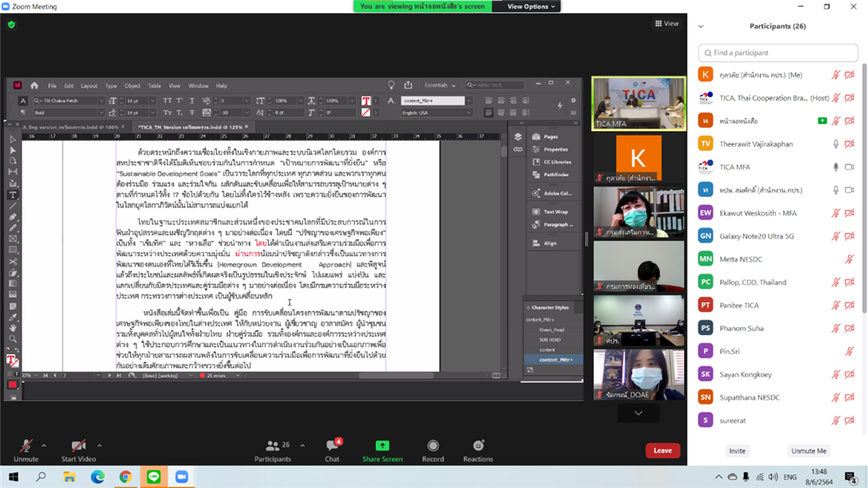
Task: Click the InDesign share document icon
Action: [408, 85]
